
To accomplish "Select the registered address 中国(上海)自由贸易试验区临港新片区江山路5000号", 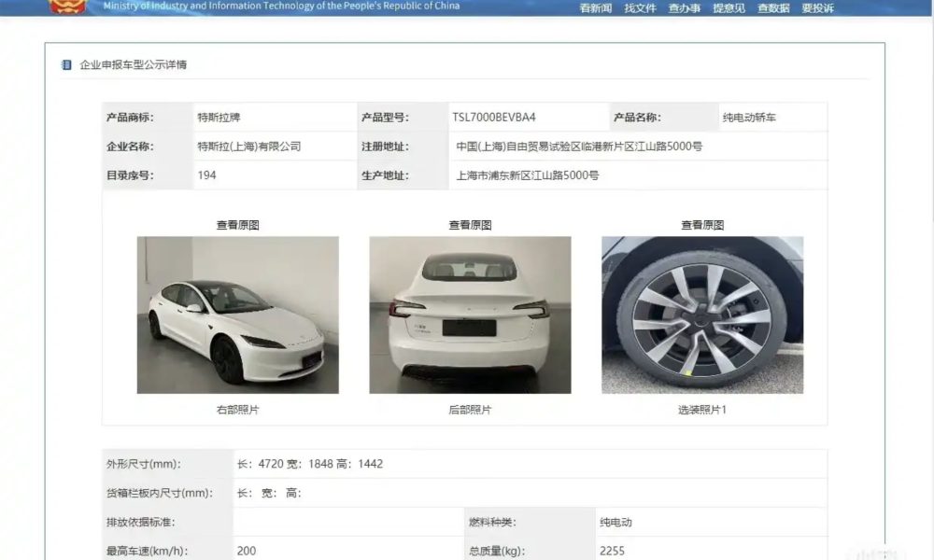I will click(x=579, y=147).
